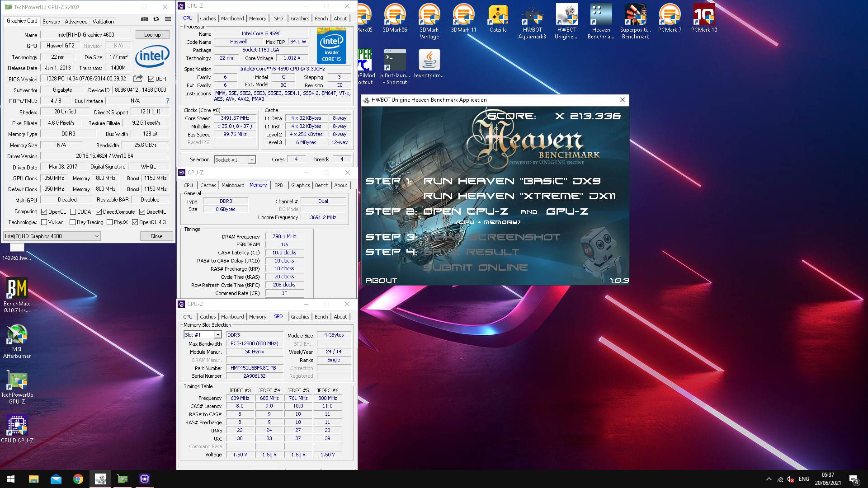Image resolution: width=868 pixels, height=488 pixels.
Task: Open 3DMark06 desktop shortcut
Action: coord(395,18)
